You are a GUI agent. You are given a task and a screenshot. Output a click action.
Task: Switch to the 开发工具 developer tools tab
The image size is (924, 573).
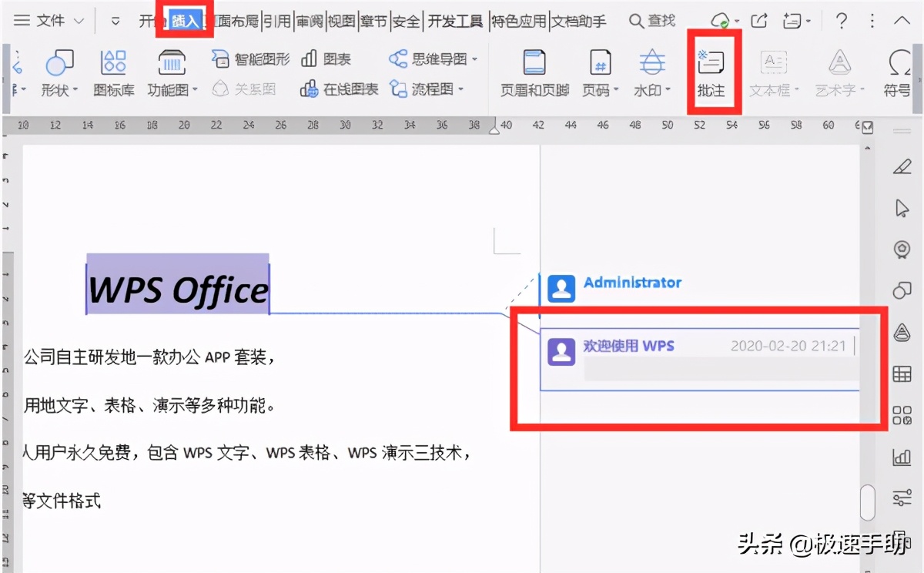pyautogui.click(x=455, y=22)
